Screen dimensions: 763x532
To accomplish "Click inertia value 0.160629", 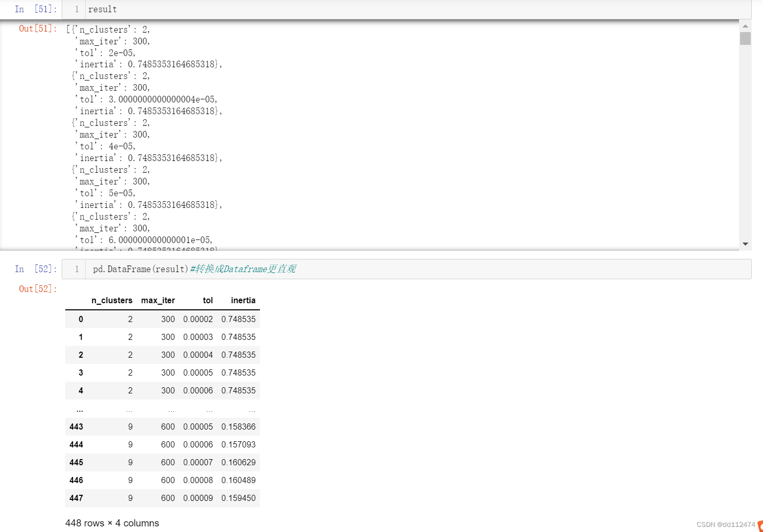I will click(239, 463).
